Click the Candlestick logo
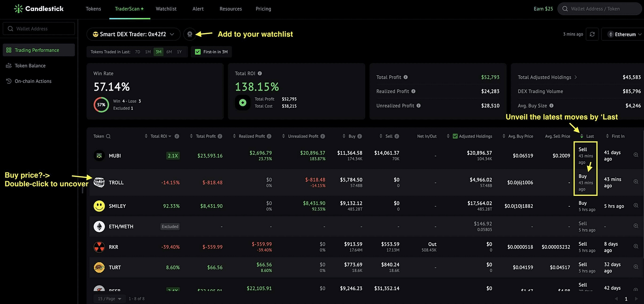Viewport: 644px width, 304px height. (39, 9)
